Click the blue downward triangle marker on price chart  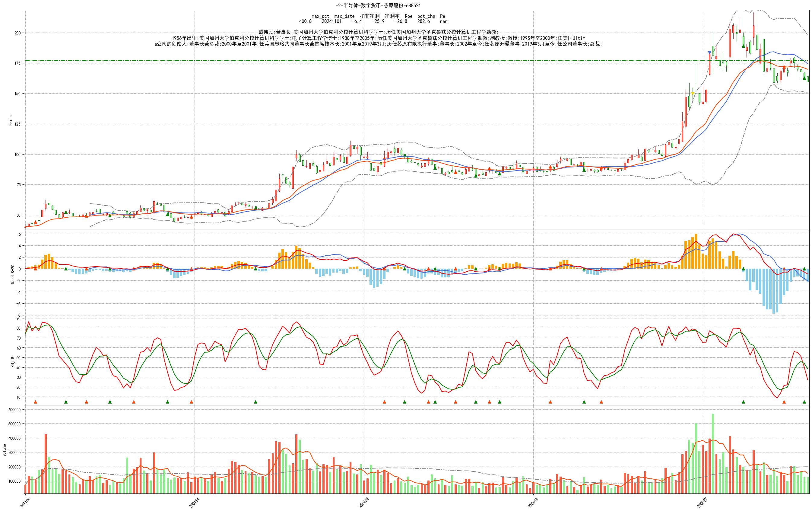click(x=709, y=53)
